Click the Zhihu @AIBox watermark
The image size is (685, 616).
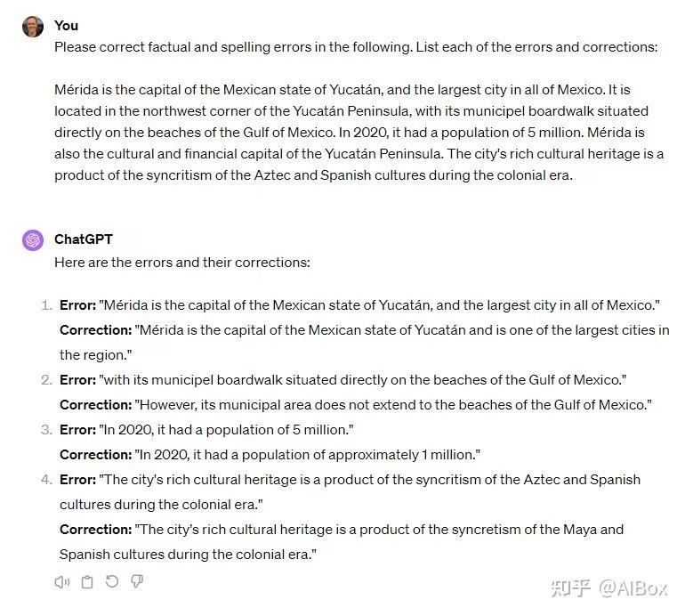point(608,588)
